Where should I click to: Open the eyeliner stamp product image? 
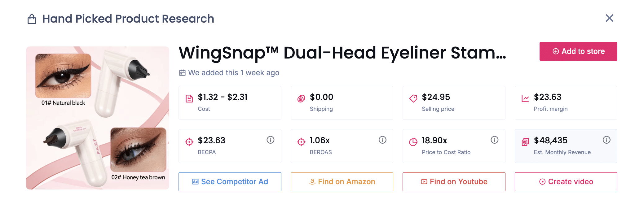[98, 118]
